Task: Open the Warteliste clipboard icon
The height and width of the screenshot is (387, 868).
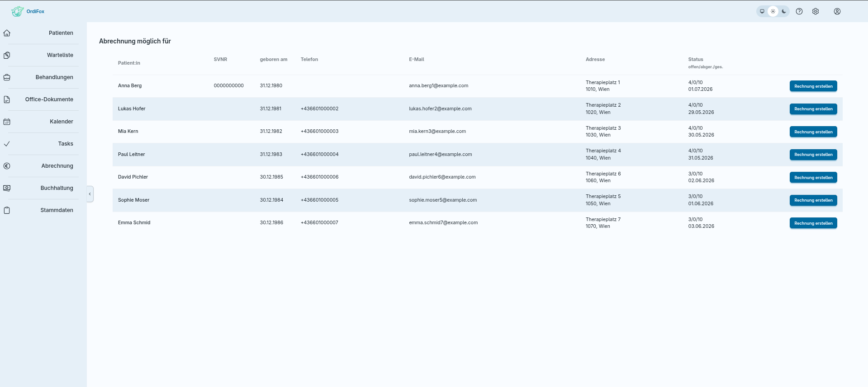Action: (7, 55)
